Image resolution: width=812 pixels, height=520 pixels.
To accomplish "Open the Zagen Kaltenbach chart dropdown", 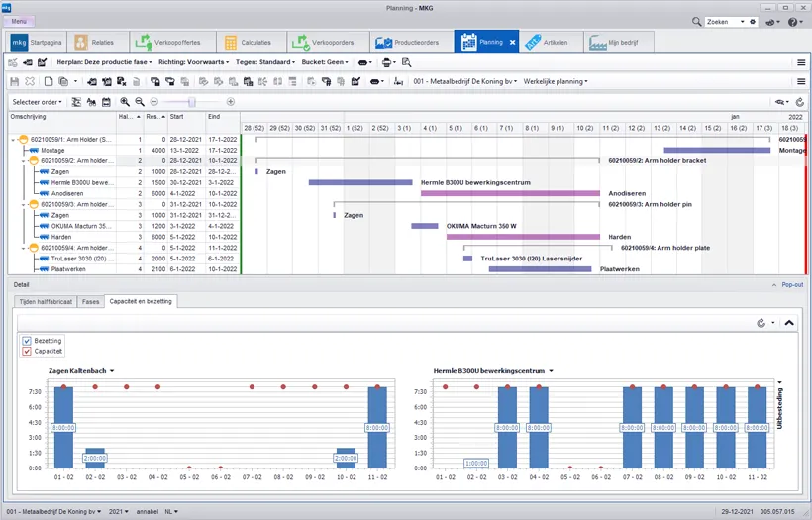I will click(112, 371).
